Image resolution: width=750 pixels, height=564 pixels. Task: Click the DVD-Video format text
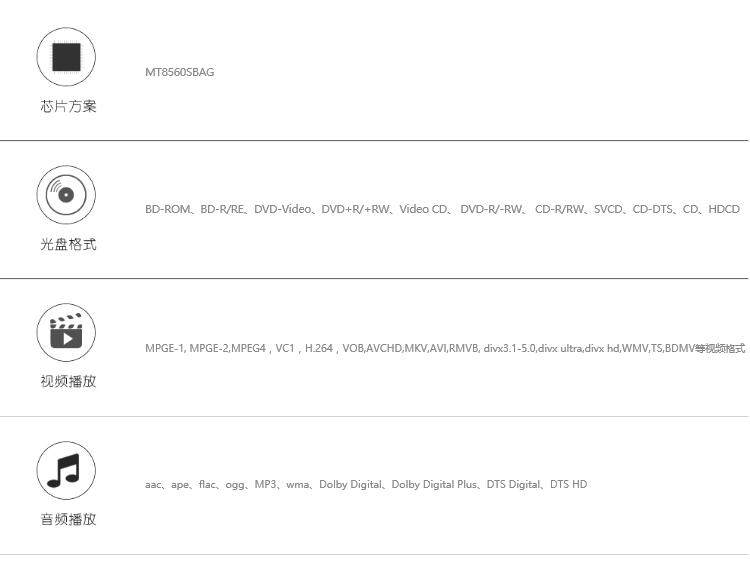(283, 209)
